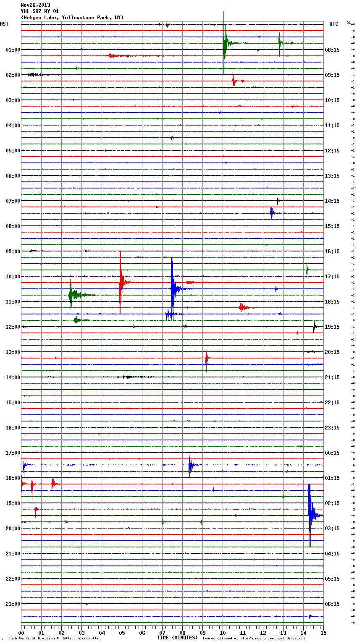Select the 12:00 MST time label
The height and width of the screenshot is (644, 357).
(13, 327)
